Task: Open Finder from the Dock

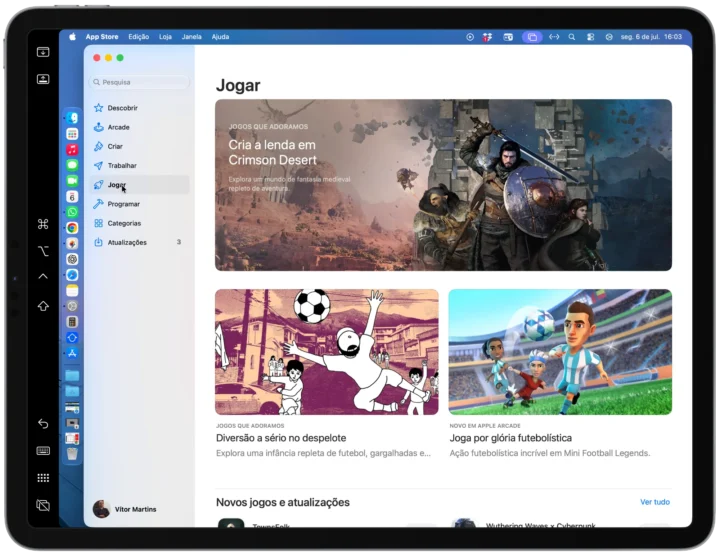Action: 72,118
